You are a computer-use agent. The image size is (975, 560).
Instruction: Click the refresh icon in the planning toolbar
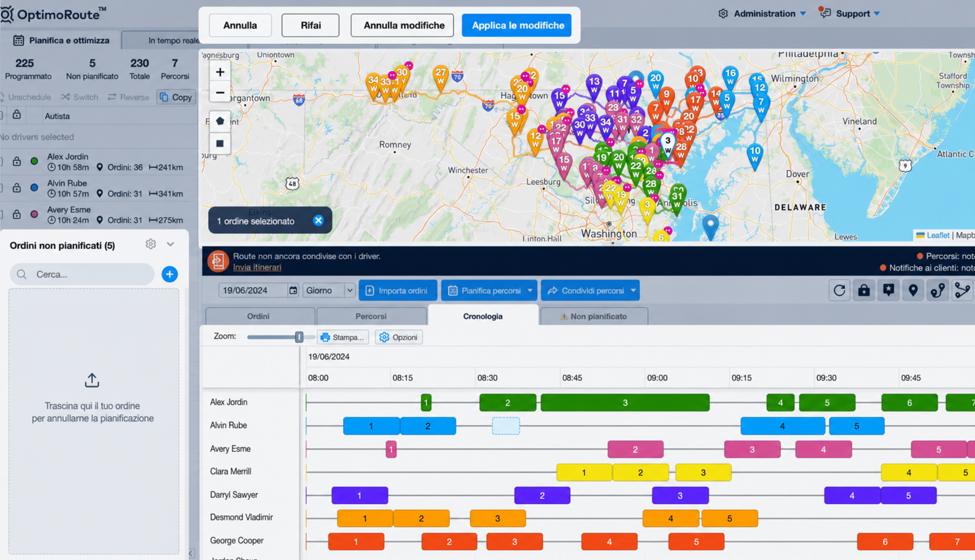(839, 290)
